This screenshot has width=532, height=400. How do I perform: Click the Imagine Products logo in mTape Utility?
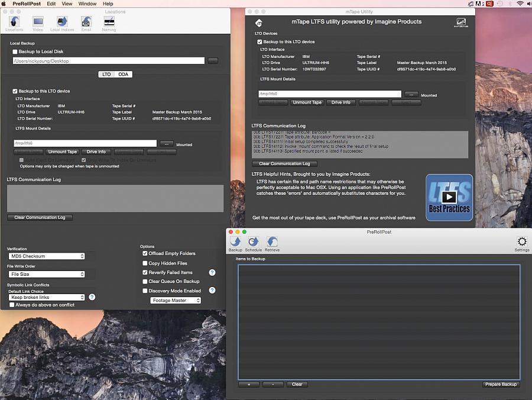[x=461, y=22]
